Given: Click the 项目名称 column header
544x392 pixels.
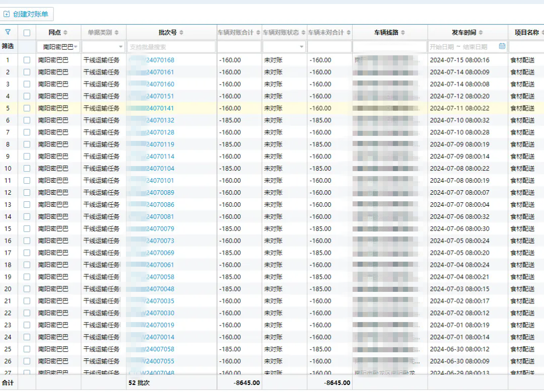Looking at the screenshot, I should click(x=526, y=33).
